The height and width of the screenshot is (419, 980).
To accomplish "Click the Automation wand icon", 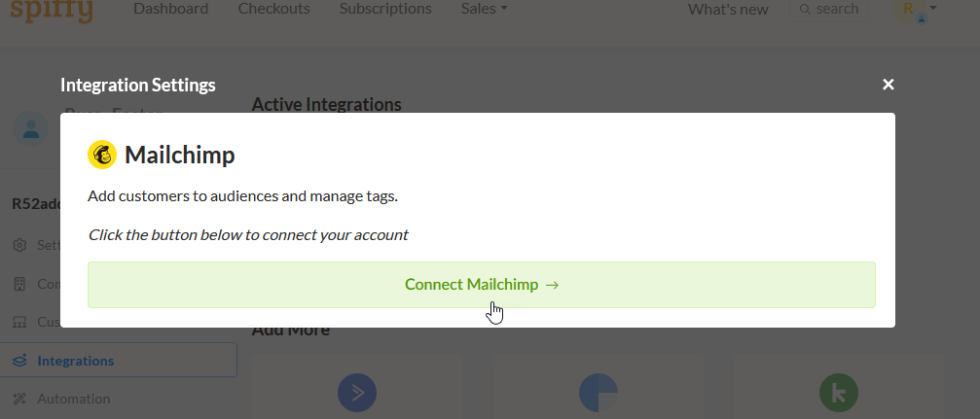I will (19, 399).
